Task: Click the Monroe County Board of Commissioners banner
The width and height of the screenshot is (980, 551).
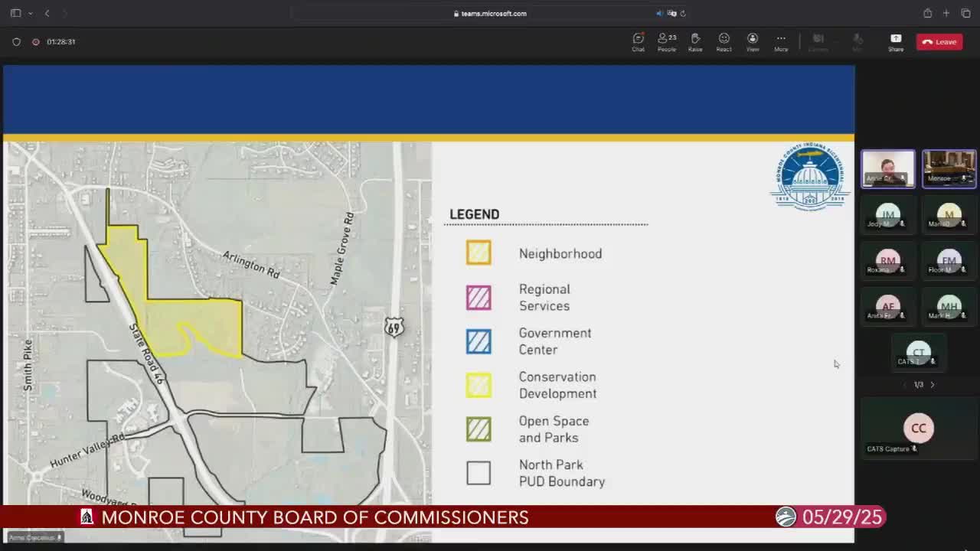Action: [x=315, y=517]
